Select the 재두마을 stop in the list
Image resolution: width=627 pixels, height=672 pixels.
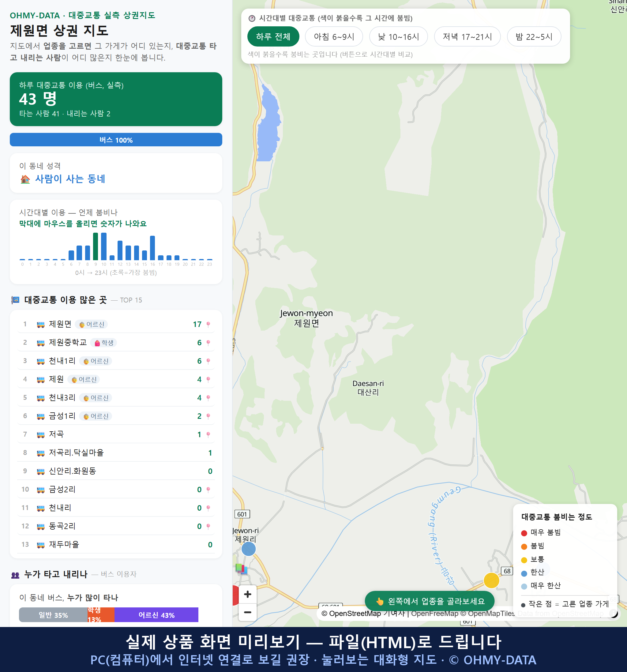tap(116, 544)
